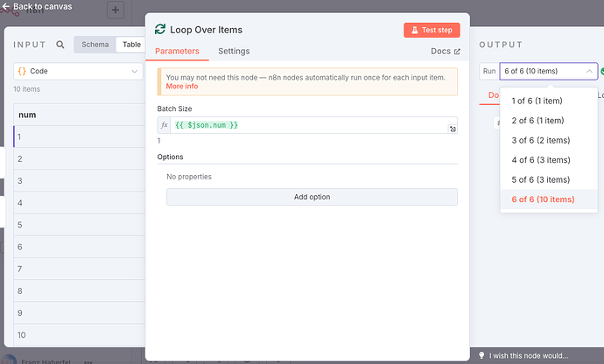Select run 3 of 6 (2 items)

(x=549, y=140)
